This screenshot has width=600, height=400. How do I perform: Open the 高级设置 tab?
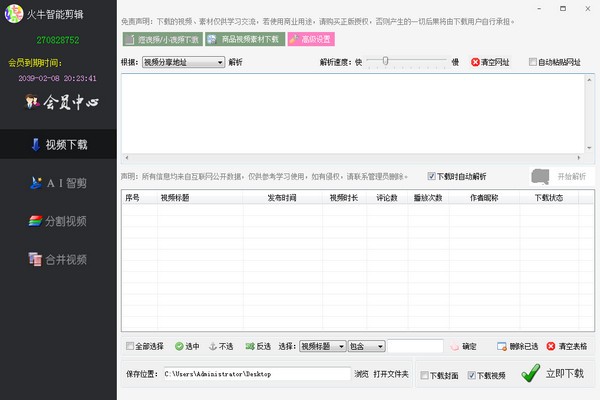click(x=311, y=40)
